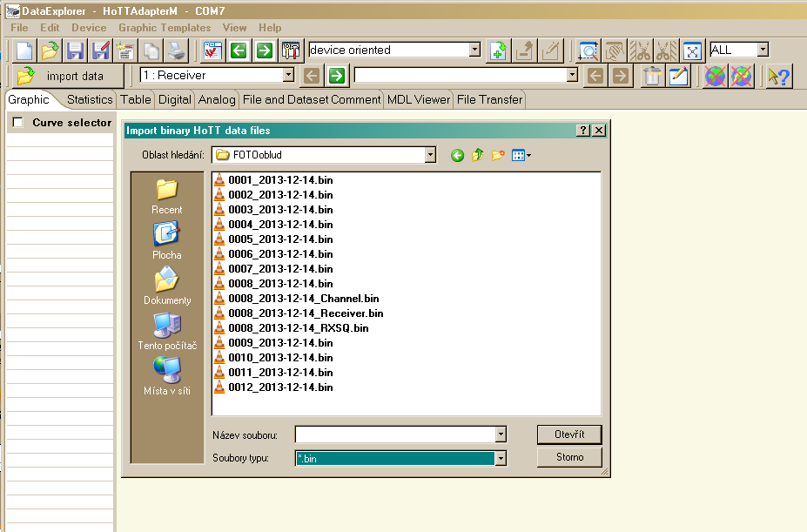
Task: Select file 0008_2013-12-14_Receiver.bin
Action: point(306,313)
